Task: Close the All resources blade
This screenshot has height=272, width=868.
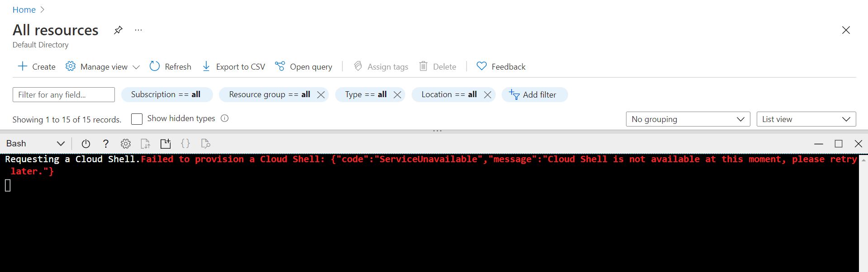Action: [x=846, y=30]
